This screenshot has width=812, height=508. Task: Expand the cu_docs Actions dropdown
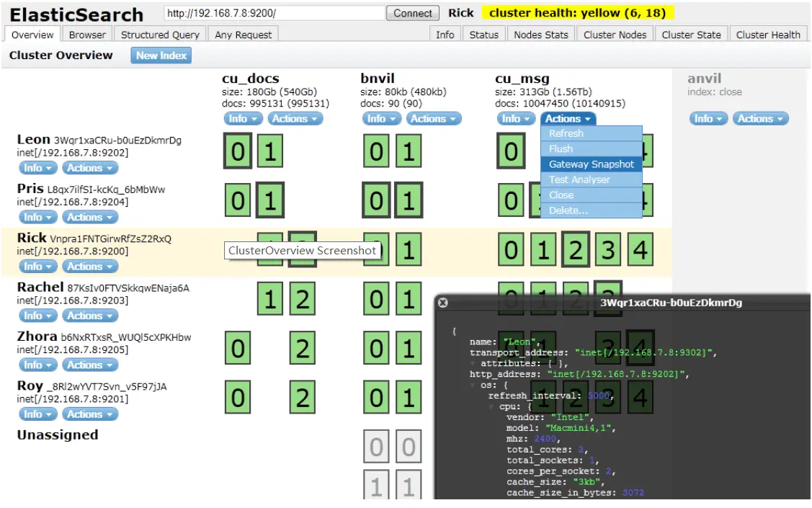(x=295, y=119)
